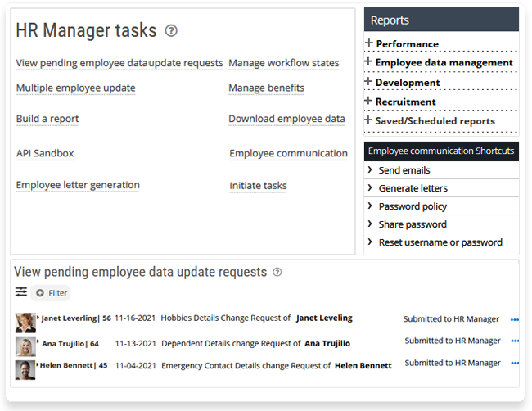The width and height of the screenshot is (532, 411).
Task: Add a Filter to pending requests
Action: [51, 293]
